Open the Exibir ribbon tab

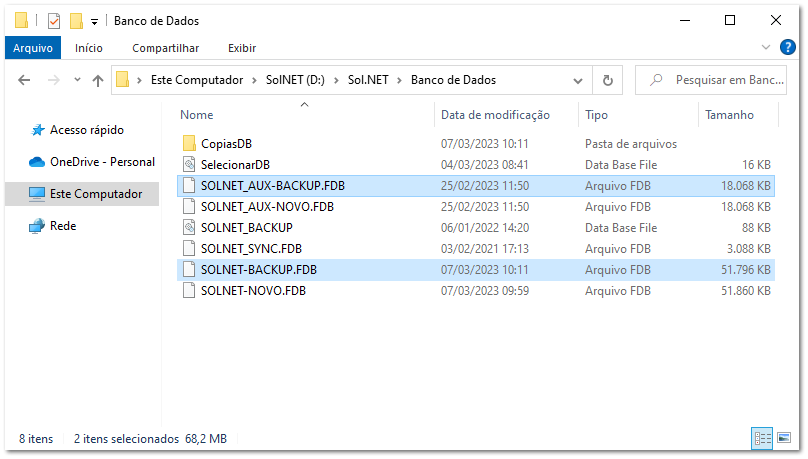click(242, 48)
